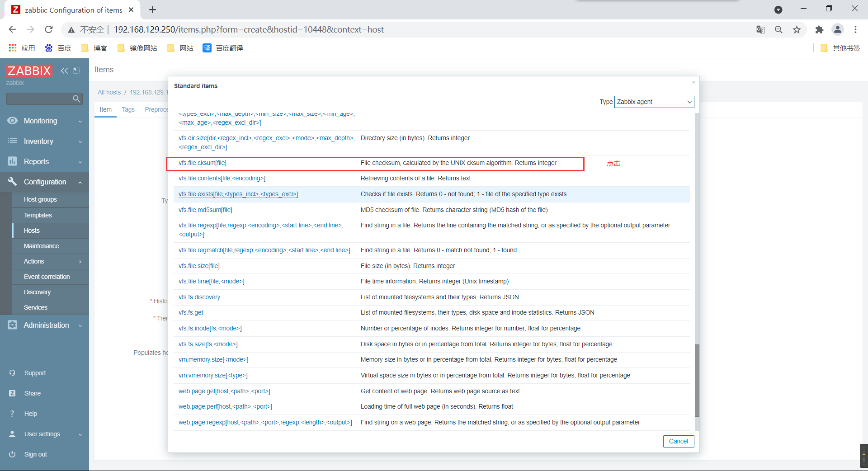Open a new browser tab with the plus
This screenshot has width=868, height=471.
152,9
